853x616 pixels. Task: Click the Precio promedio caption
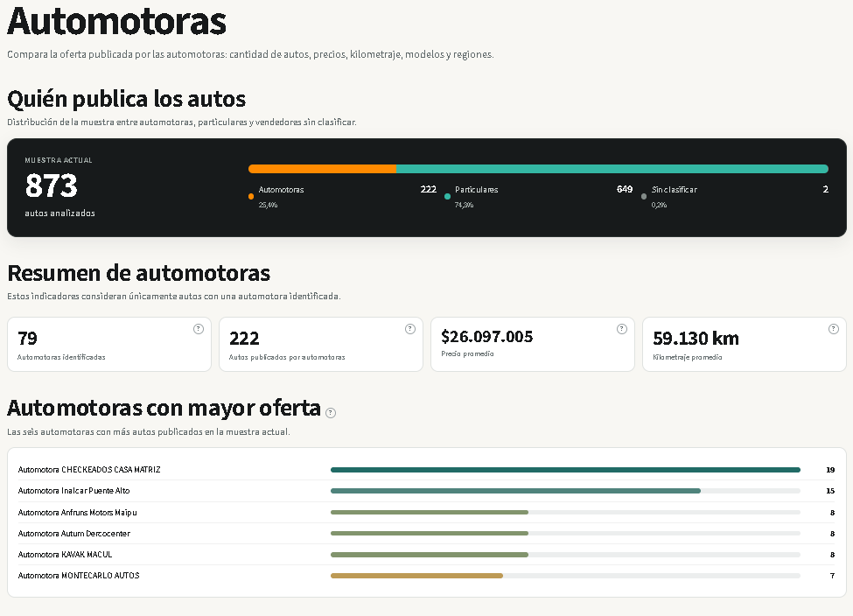click(467, 353)
